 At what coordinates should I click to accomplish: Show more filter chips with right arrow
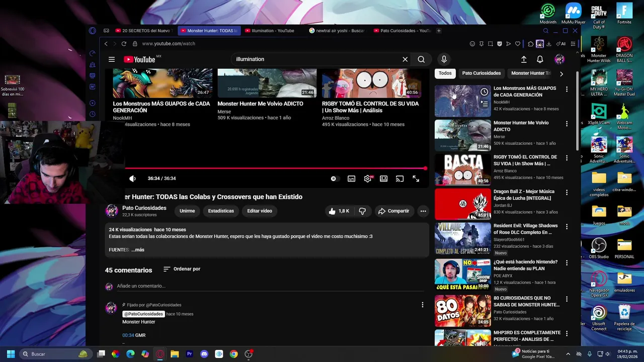point(561,74)
